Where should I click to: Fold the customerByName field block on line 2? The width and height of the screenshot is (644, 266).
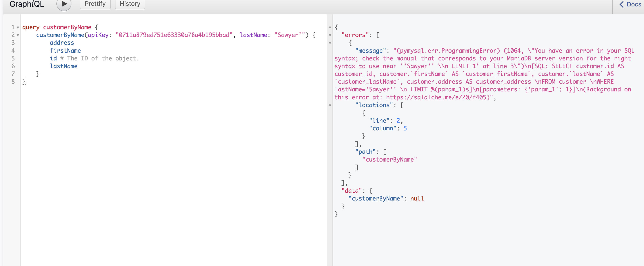click(18, 35)
